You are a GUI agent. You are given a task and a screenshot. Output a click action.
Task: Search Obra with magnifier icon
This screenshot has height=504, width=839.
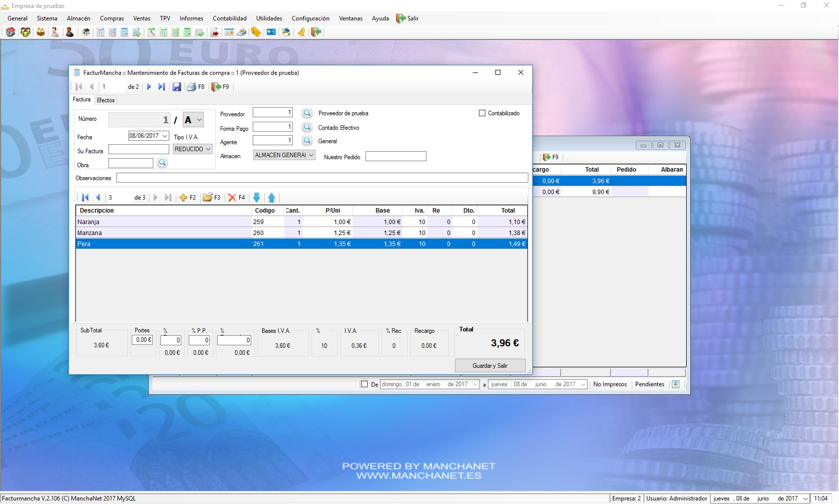click(x=162, y=163)
